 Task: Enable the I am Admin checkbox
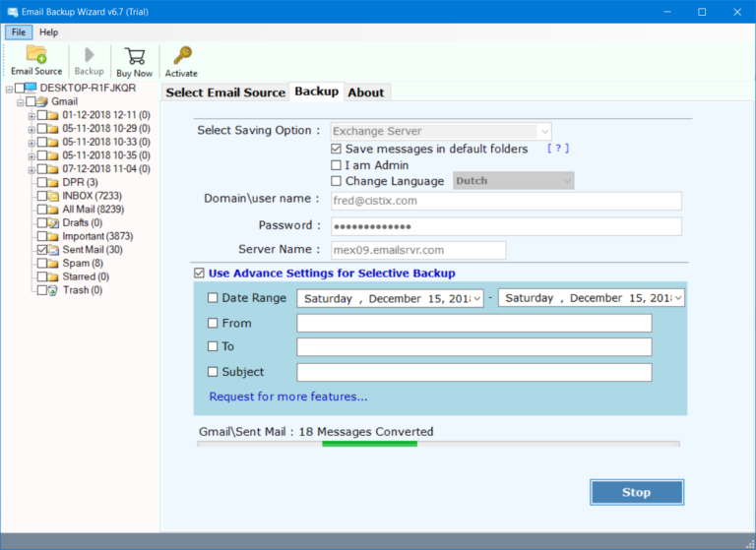pos(337,165)
